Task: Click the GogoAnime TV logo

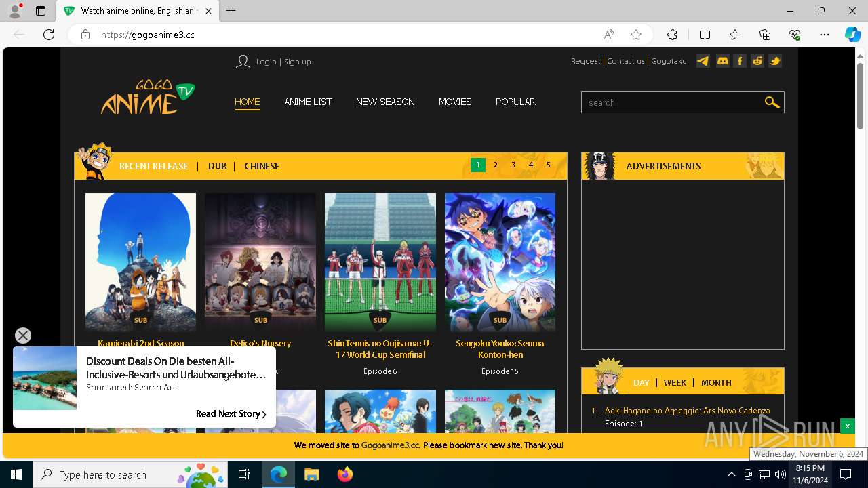Action: tap(148, 98)
